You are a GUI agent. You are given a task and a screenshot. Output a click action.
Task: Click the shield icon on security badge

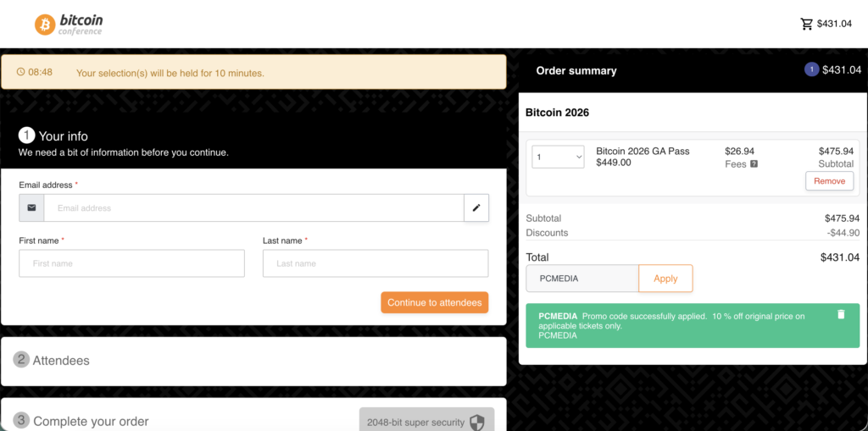click(477, 422)
